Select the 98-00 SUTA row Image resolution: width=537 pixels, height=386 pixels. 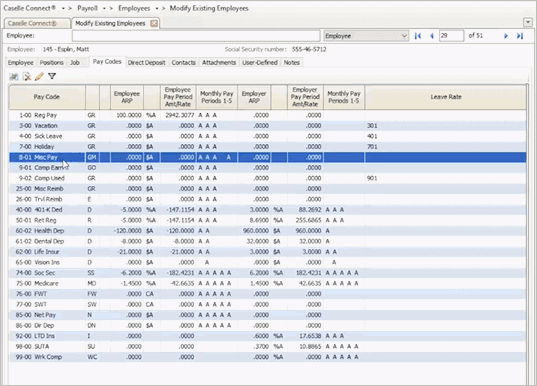point(267,347)
